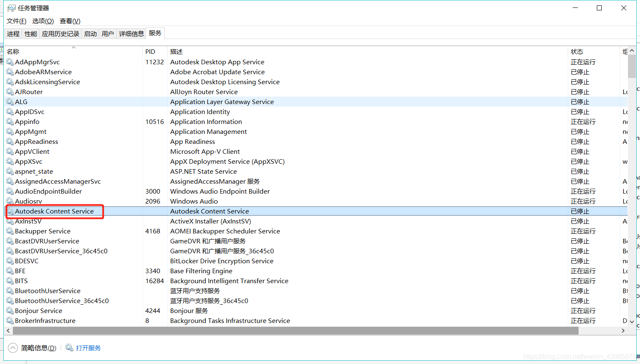Click PID value 11232
Image resolution: width=640 pixels, height=364 pixels.
154,62
